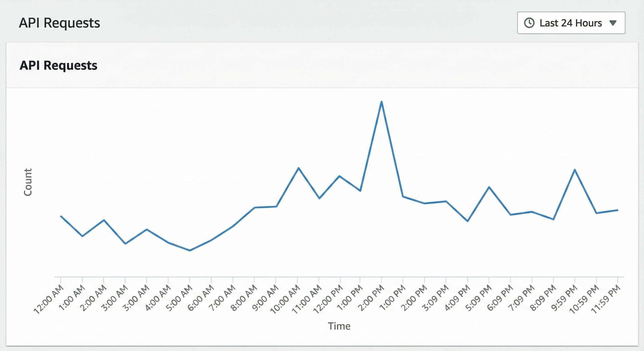The height and width of the screenshot is (351, 644).
Task: Select the 7:00 AM axis label
Action: (223, 298)
